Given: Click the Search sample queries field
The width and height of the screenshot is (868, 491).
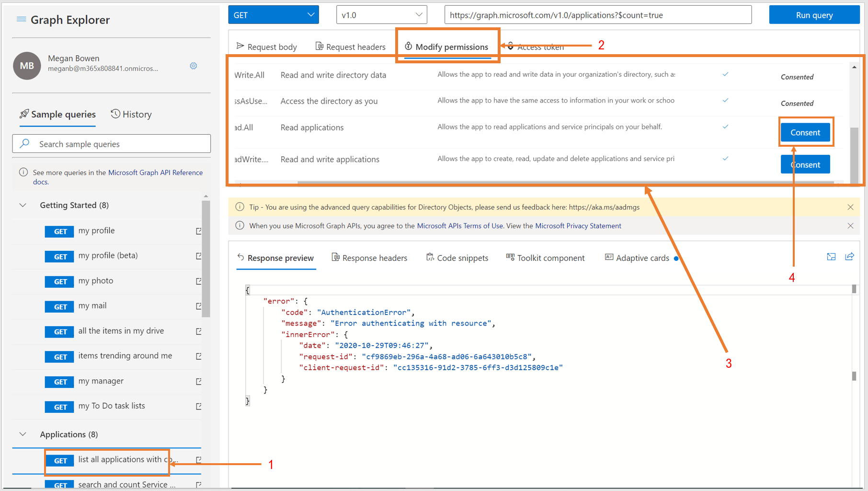Looking at the screenshot, I should point(111,144).
